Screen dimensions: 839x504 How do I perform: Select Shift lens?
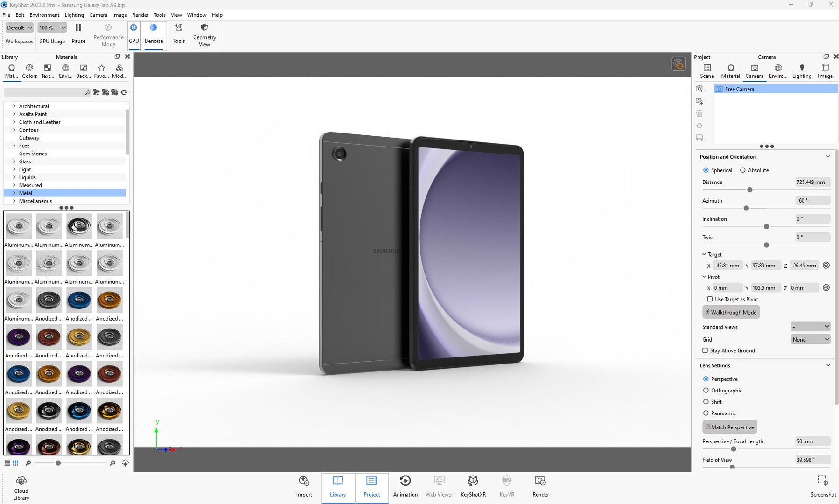[706, 402]
